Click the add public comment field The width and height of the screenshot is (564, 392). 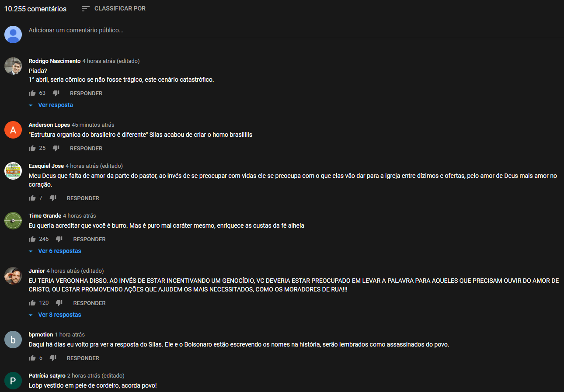click(x=296, y=31)
